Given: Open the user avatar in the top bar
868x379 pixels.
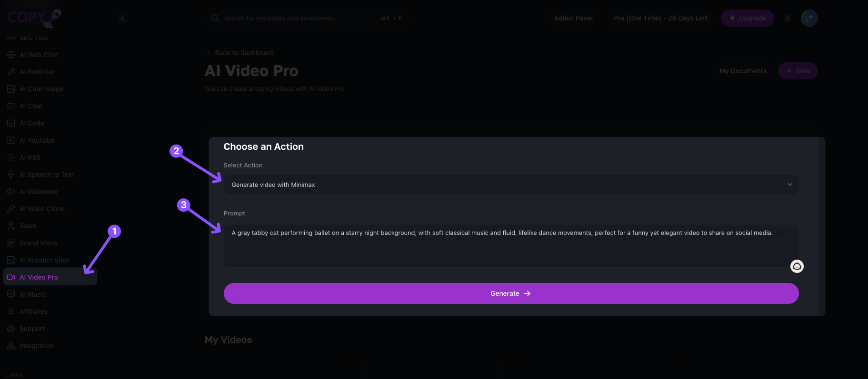Looking at the screenshot, I should click(x=809, y=18).
